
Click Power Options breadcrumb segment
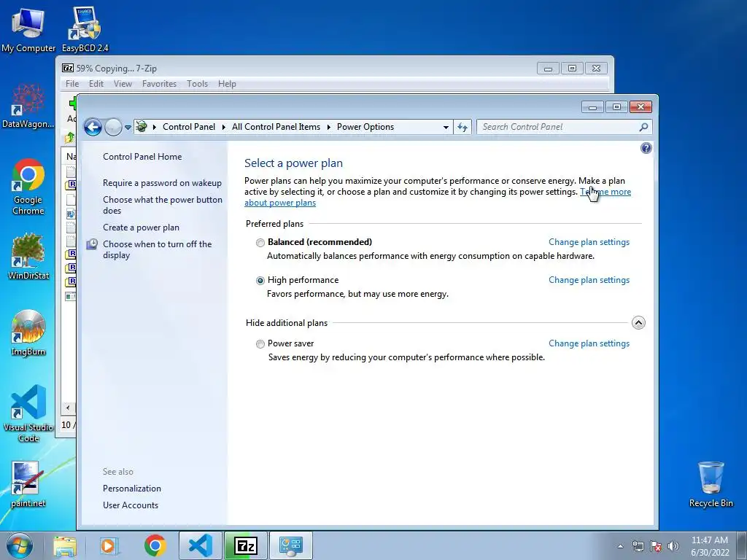click(365, 127)
